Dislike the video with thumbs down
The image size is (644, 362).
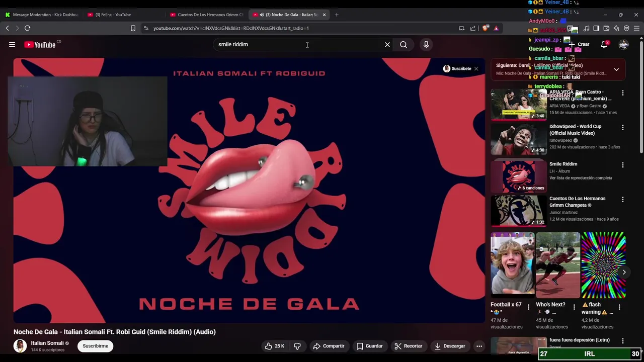click(x=297, y=346)
